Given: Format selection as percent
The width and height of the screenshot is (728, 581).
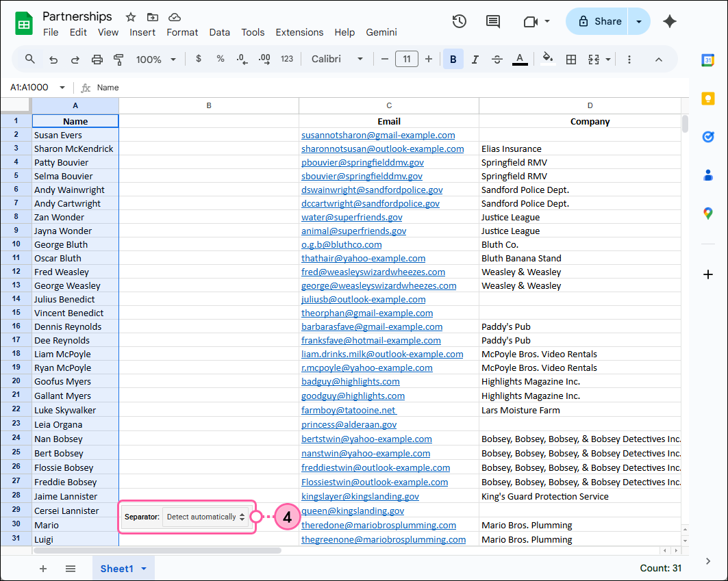Looking at the screenshot, I should (x=220, y=59).
